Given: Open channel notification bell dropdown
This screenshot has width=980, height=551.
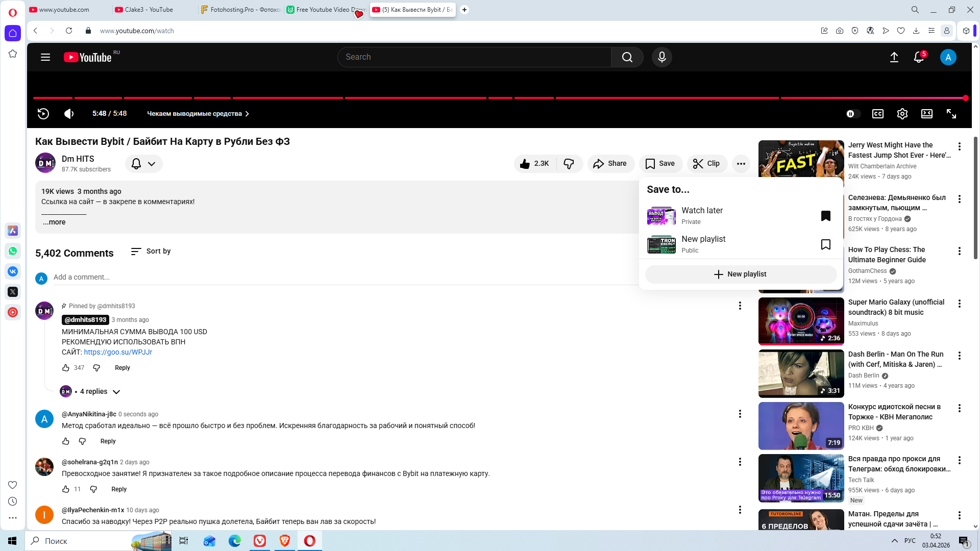Looking at the screenshot, I should coord(143,164).
